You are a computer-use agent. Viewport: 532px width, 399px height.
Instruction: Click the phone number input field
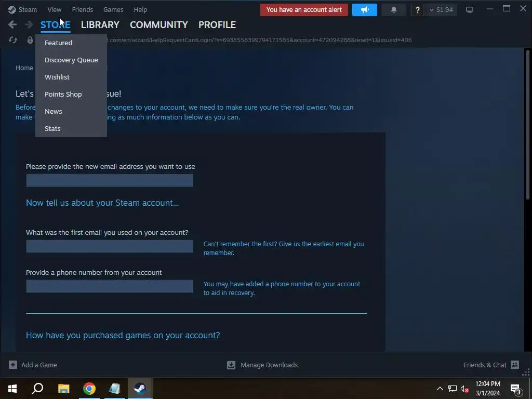tap(110, 286)
